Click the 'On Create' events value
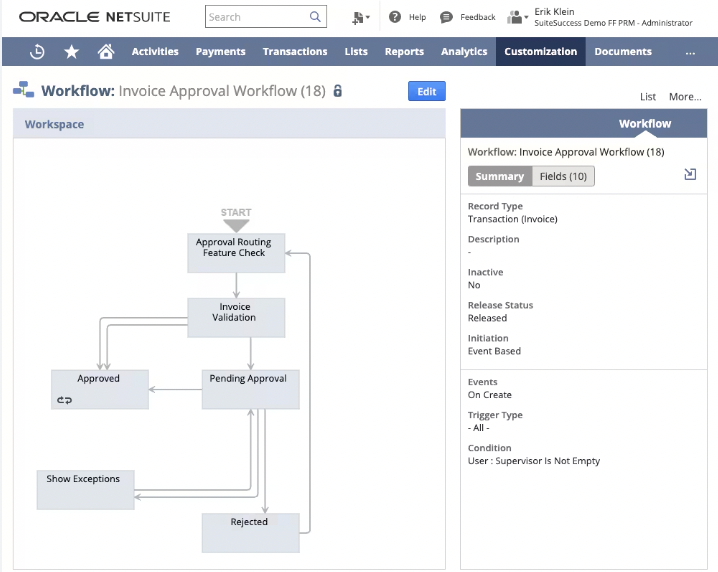 (490, 395)
